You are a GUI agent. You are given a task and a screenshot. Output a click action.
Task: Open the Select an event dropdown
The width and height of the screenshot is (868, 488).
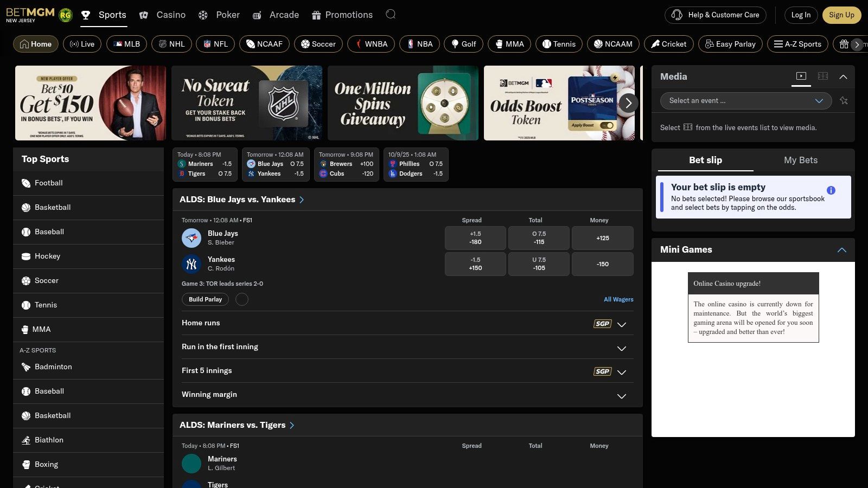tap(745, 101)
